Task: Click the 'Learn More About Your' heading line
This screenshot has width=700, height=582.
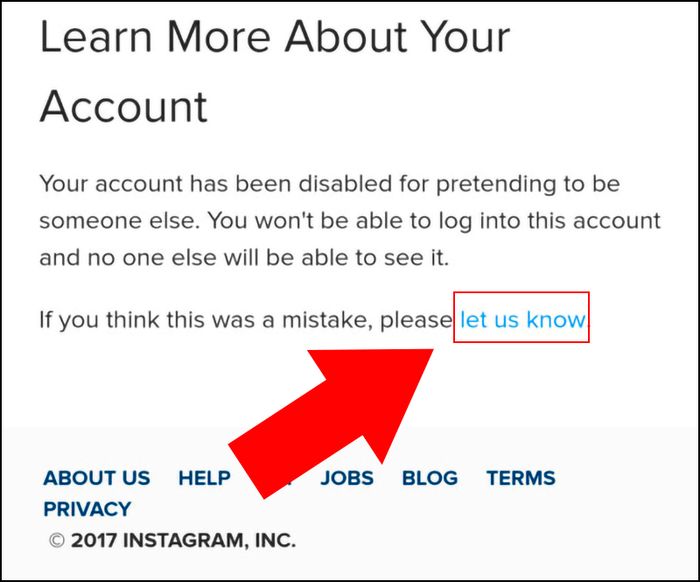Action: (275, 36)
